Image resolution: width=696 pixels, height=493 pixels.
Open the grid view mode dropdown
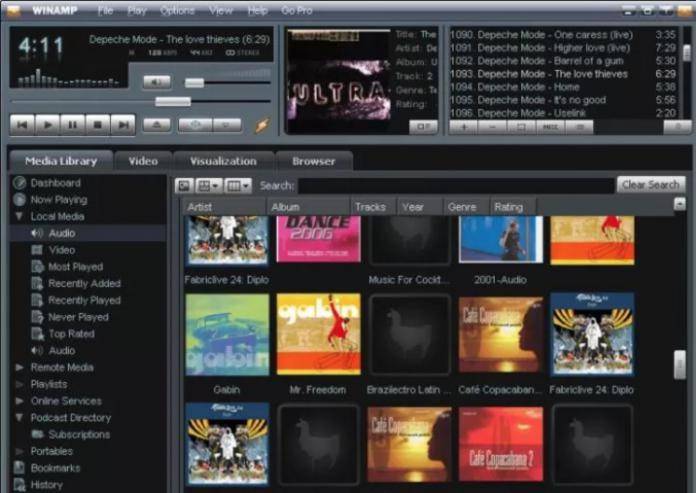click(209, 186)
